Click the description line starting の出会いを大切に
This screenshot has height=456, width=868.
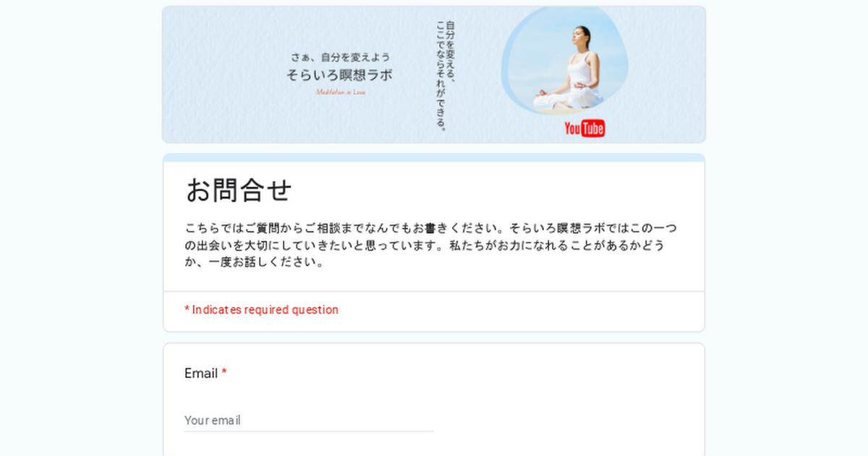(425, 245)
